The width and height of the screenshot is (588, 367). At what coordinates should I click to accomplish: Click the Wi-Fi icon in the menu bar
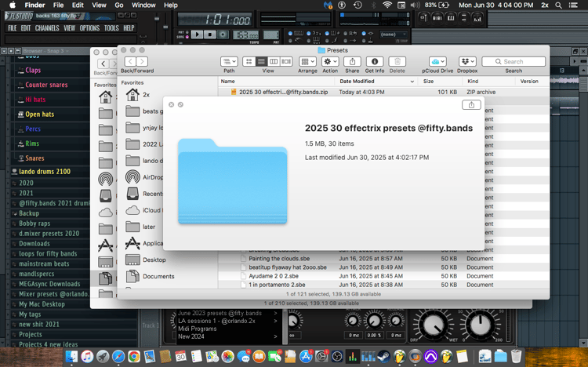387,5
